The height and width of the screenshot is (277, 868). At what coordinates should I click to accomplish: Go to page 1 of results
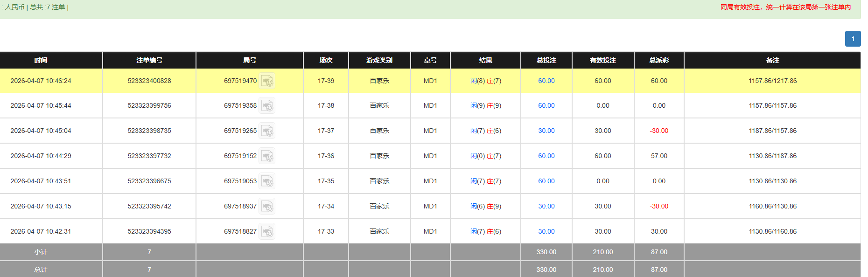point(853,39)
